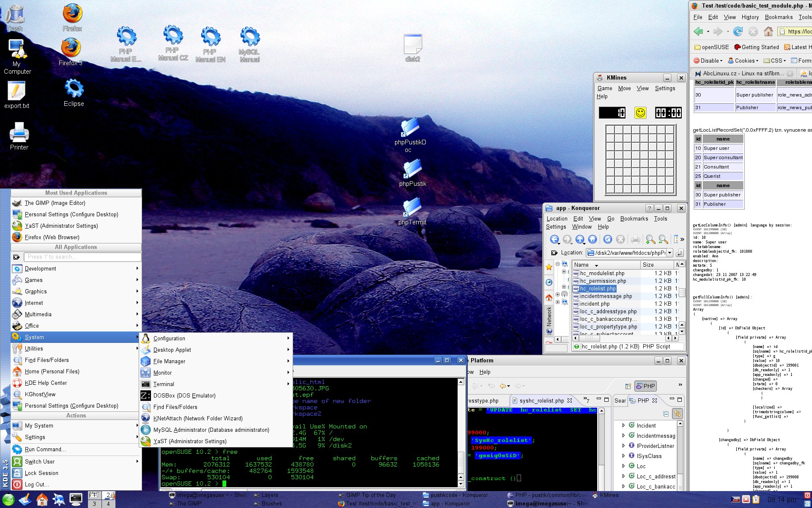Switch to the syshc_rolelist.php tab in Eclipse
This screenshot has width=812, height=508.
[542, 400]
